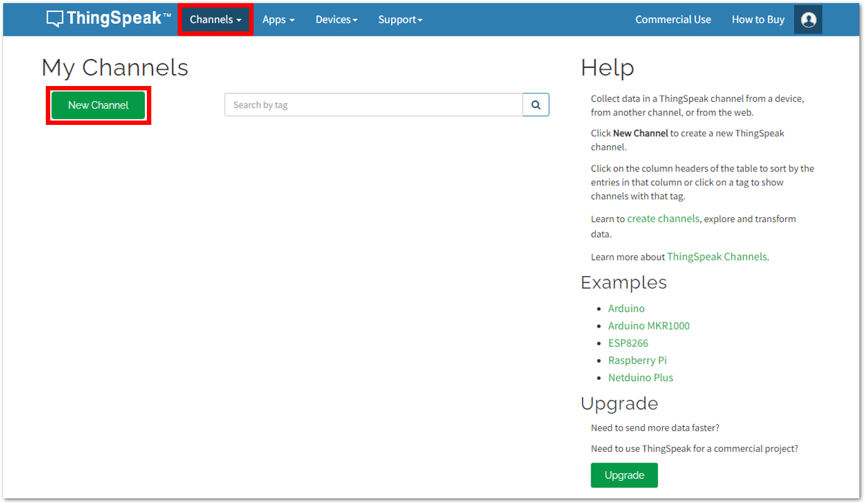Viewport: 865px width, 504px height.
Task: Click the Help heading
Action: 608,67
